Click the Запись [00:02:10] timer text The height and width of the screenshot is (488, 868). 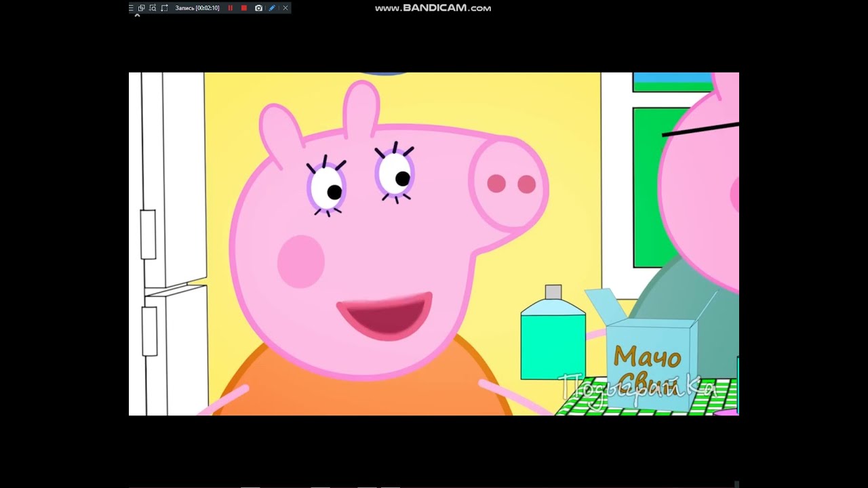tap(197, 8)
